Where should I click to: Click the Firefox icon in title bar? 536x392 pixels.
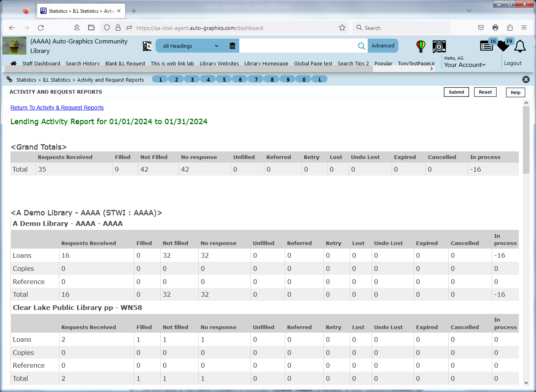(x=26, y=11)
